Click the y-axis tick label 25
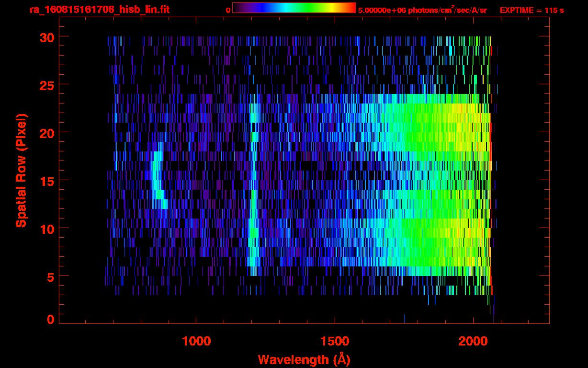588x368 pixels. [46, 85]
